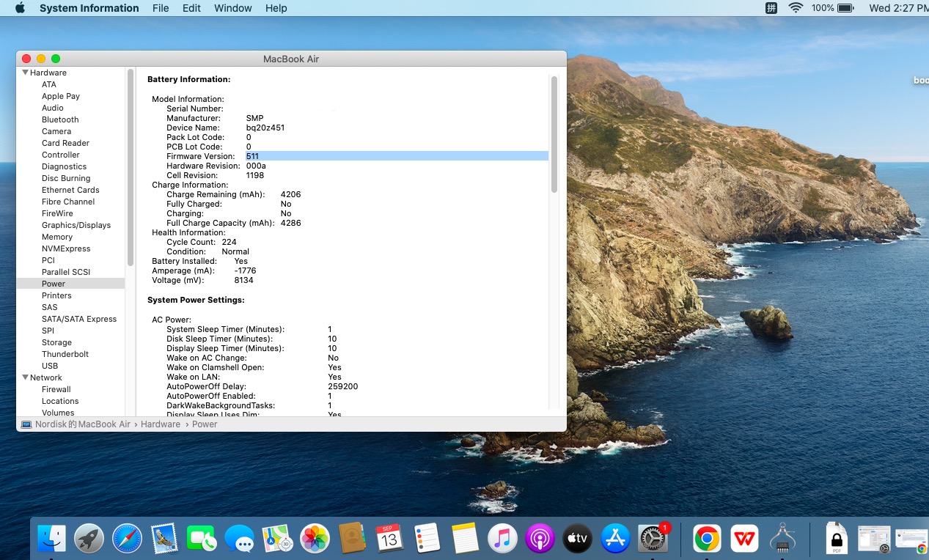Collapse the Network section triangle
This screenshot has height=560, width=929.
click(x=25, y=377)
